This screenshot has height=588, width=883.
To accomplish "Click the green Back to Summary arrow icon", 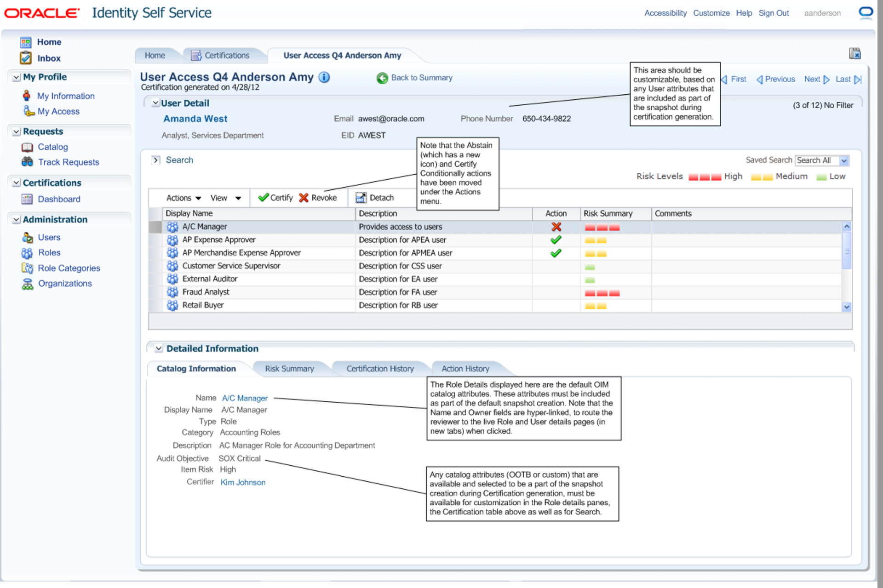I will click(x=382, y=78).
